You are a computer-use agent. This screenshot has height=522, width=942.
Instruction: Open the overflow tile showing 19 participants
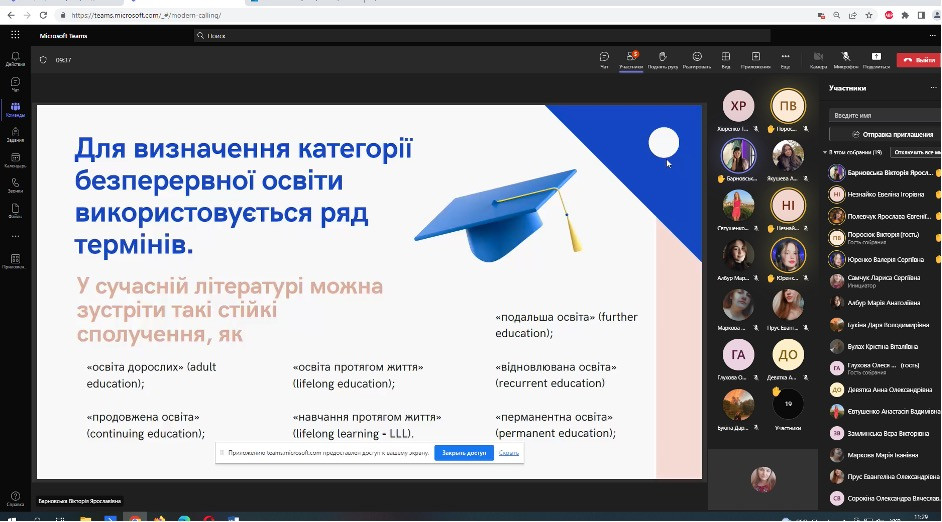coord(788,404)
